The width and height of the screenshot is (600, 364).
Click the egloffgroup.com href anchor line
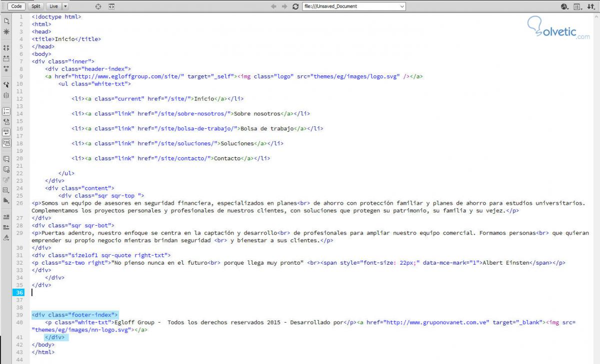point(234,76)
